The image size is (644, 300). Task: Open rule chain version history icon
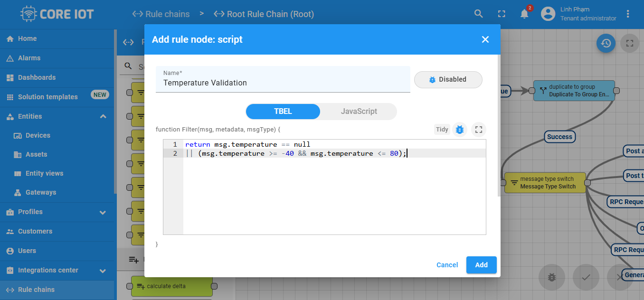(606, 43)
